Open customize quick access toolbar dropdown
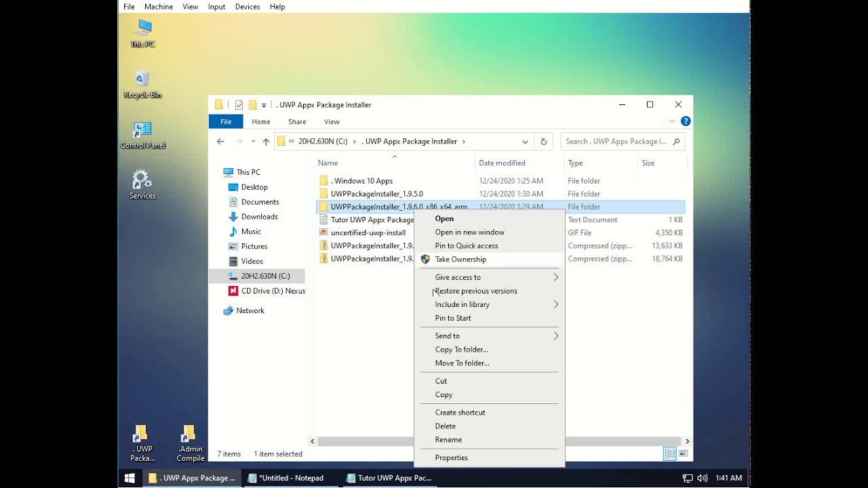 [x=264, y=105]
